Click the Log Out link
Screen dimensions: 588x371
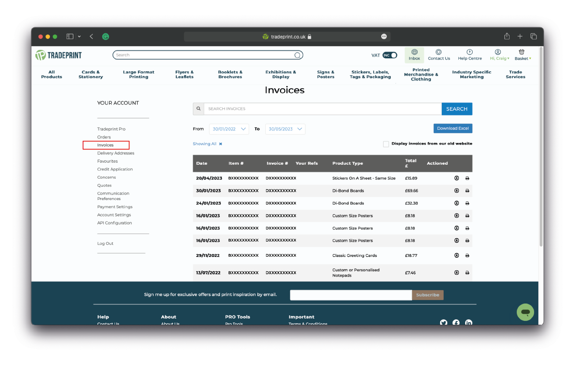(105, 243)
